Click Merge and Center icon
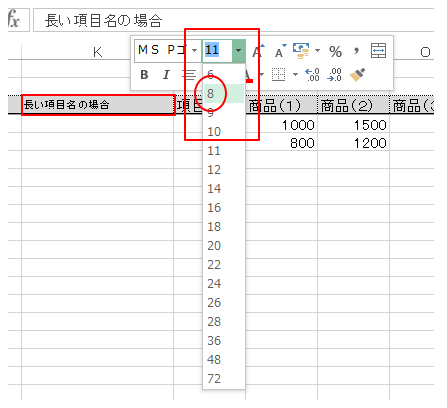Screen dimensions: 447x408 click(378, 51)
